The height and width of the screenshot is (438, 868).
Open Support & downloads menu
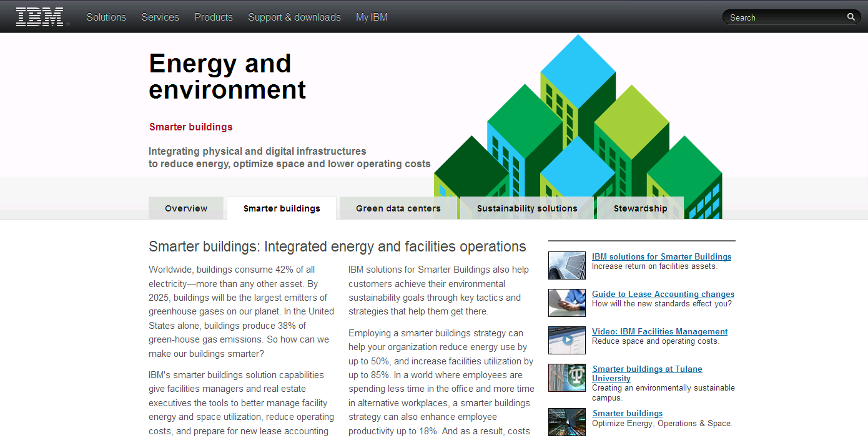(294, 17)
